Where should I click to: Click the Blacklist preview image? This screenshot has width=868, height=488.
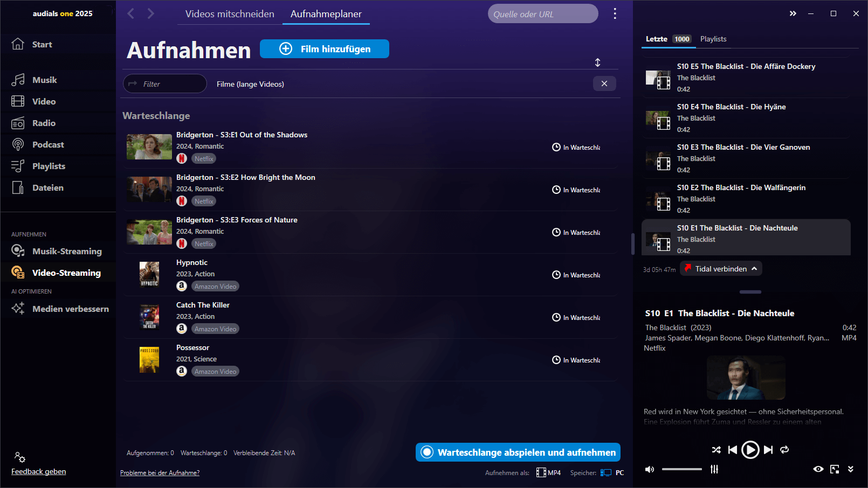tap(746, 378)
